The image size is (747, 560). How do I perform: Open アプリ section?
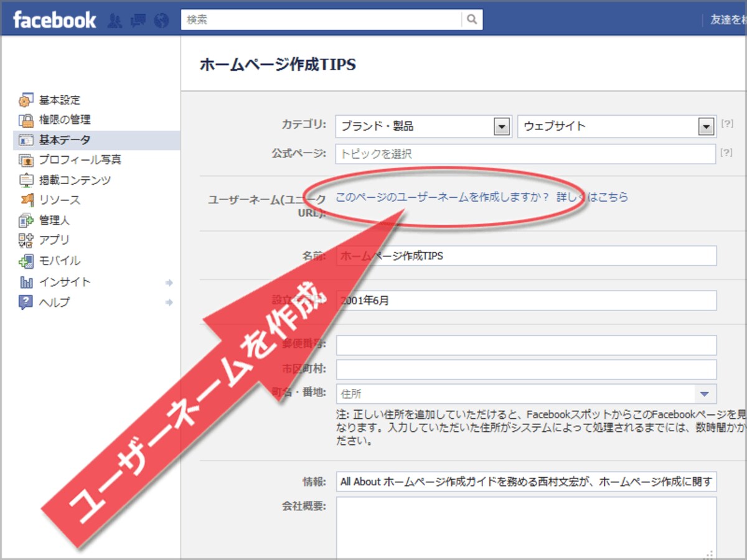pos(55,240)
